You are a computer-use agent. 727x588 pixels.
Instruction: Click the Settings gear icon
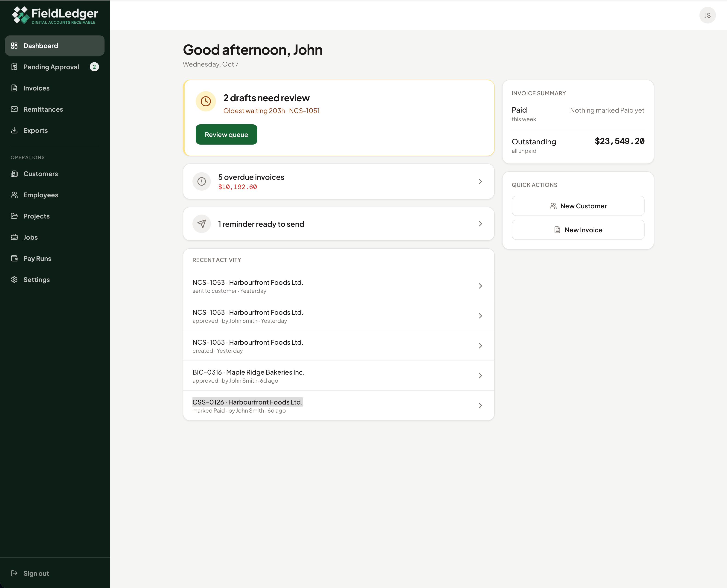pyautogui.click(x=14, y=279)
